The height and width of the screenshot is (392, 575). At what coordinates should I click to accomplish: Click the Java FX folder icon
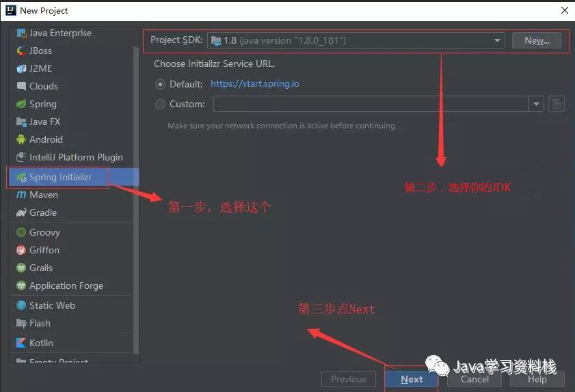point(21,122)
